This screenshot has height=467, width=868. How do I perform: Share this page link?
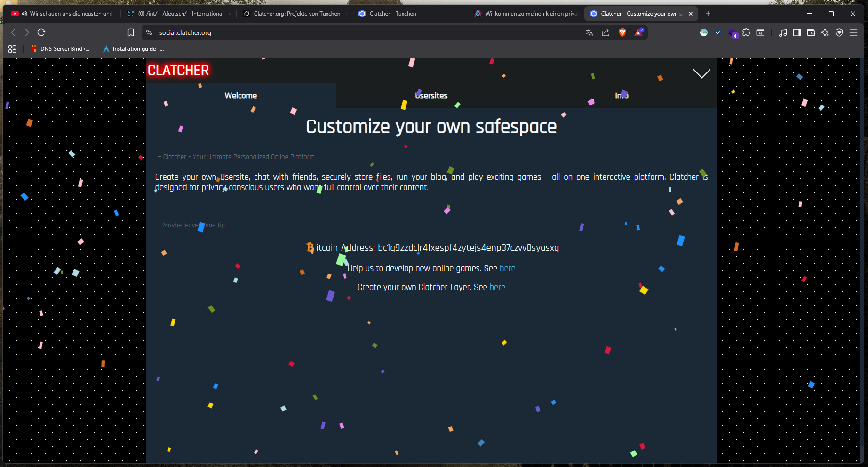605,32
